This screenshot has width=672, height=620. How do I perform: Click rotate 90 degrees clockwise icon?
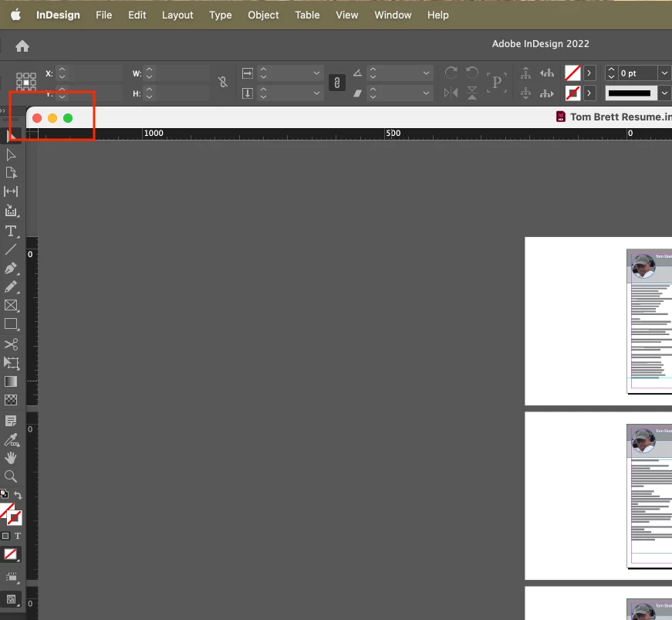[451, 73]
